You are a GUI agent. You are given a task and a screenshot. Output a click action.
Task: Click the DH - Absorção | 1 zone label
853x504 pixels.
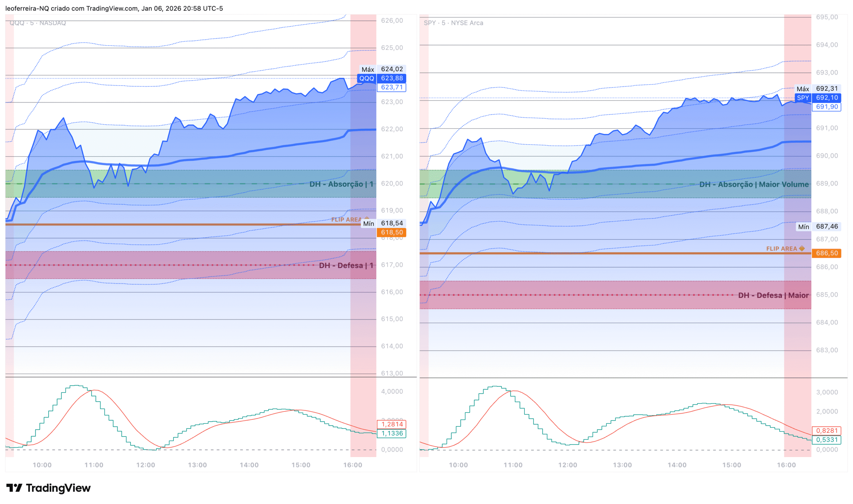[x=341, y=184]
